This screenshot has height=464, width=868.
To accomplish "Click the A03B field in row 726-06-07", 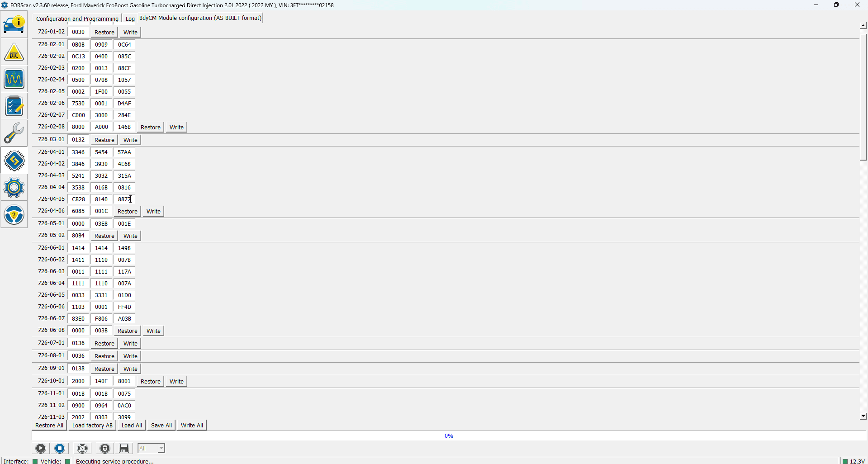I will 124,318.
